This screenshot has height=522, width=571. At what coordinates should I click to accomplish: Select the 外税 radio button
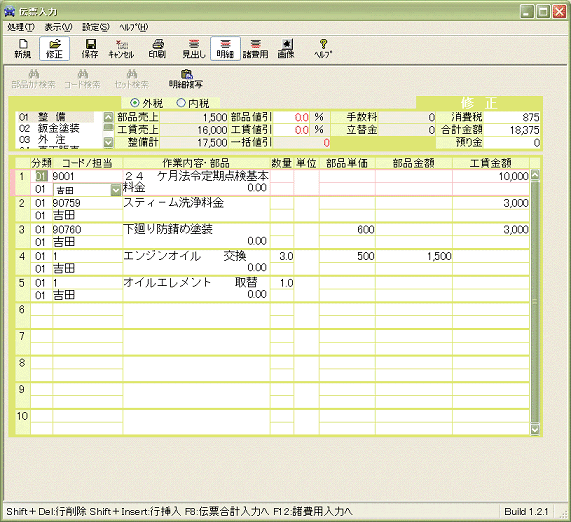tap(135, 103)
